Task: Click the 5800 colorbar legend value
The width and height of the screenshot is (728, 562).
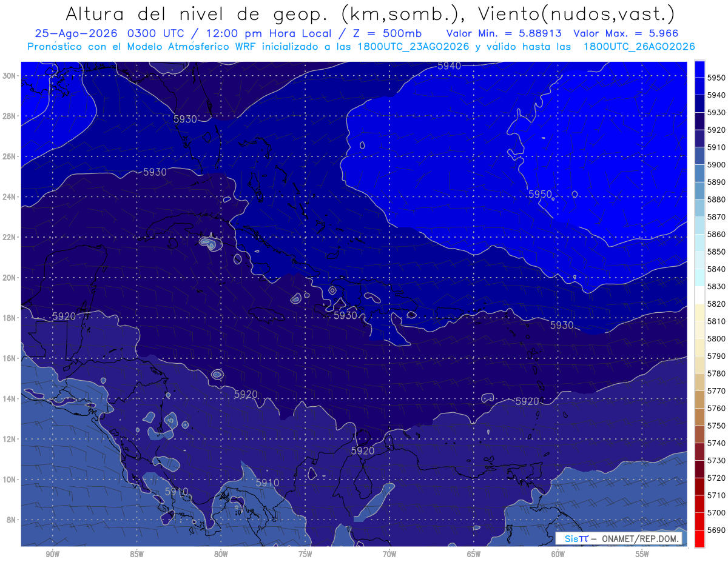Action: coord(716,338)
